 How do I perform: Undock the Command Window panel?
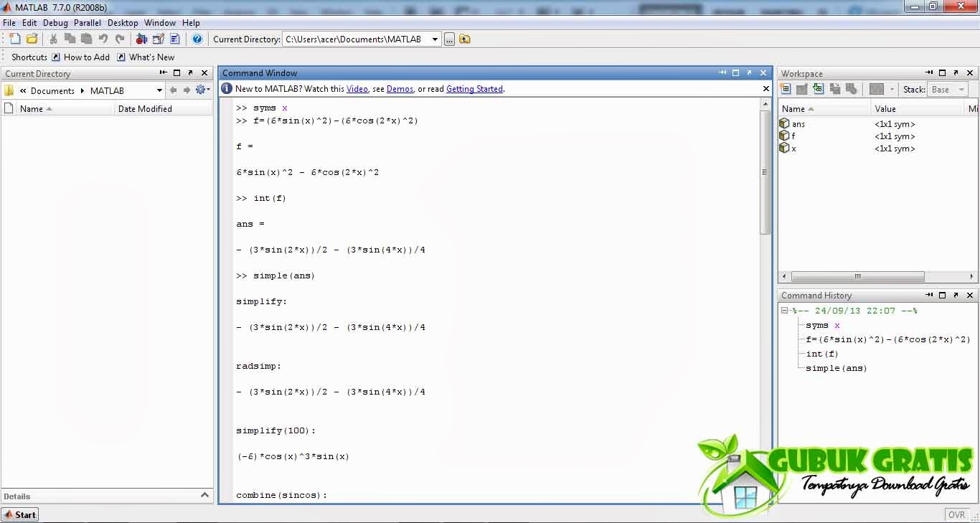pos(748,72)
